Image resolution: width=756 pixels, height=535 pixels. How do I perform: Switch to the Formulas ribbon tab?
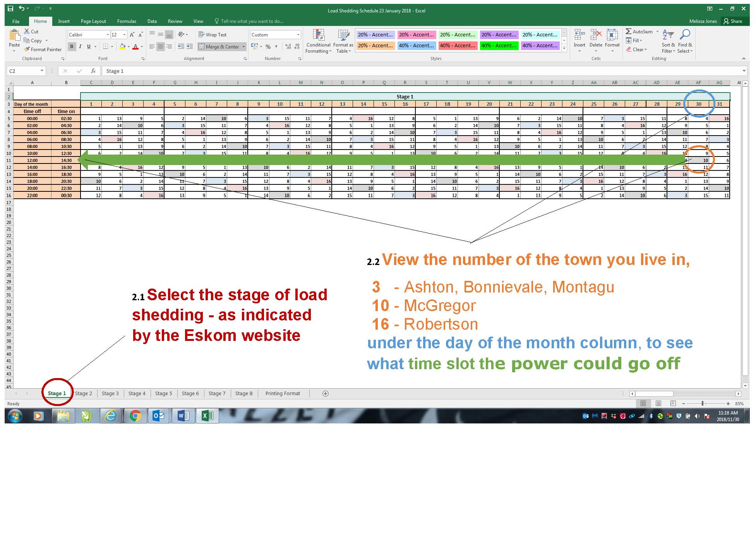[x=127, y=21]
